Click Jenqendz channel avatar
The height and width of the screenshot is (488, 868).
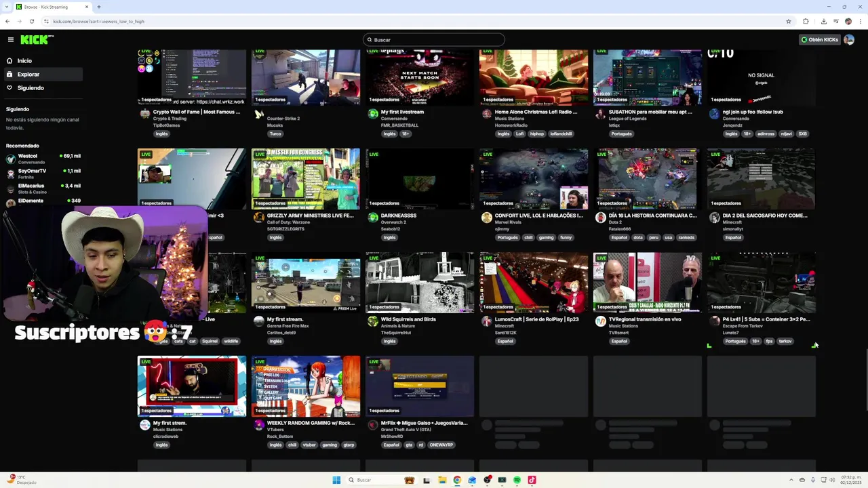(x=714, y=114)
